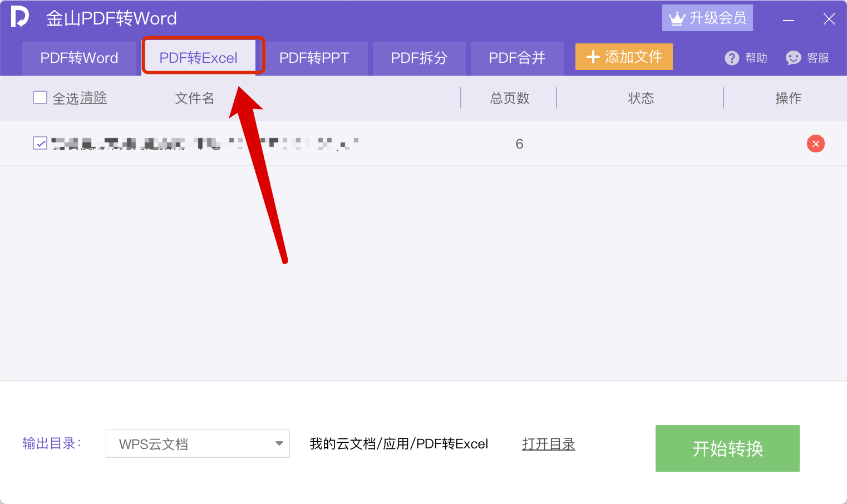This screenshot has height=504, width=847.
Task: Click the help question mark icon
Action: [x=732, y=58]
